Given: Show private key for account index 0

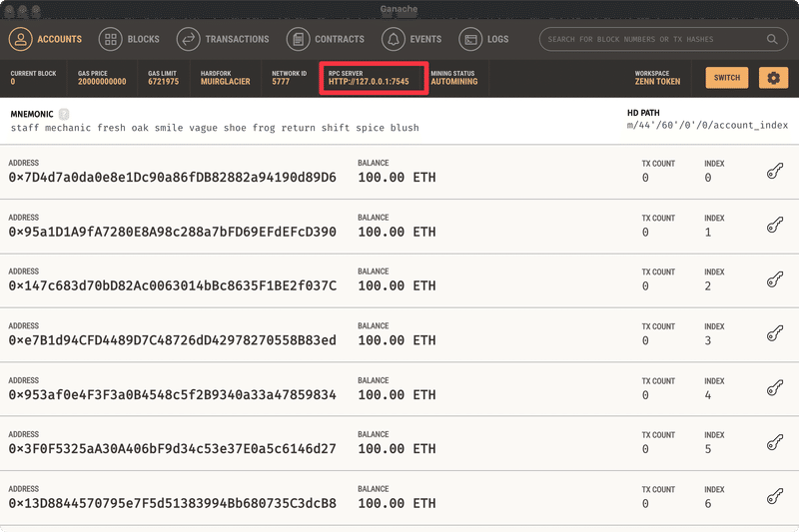Looking at the screenshot, I should [775, 171].
